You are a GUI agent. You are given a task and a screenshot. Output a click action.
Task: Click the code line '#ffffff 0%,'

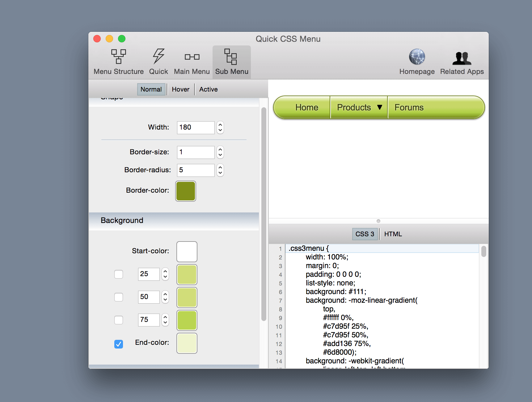338,318
